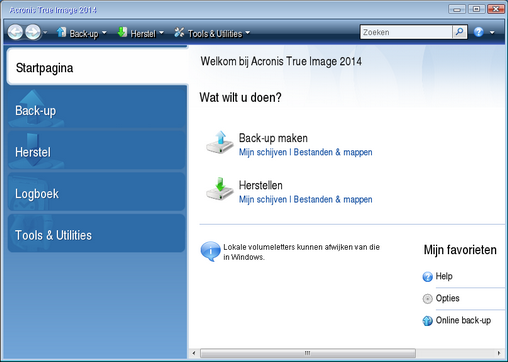The height and width of the screenshot is (362, 508).
Task: Maximize the Acronis True Image window
Action: 476,9
